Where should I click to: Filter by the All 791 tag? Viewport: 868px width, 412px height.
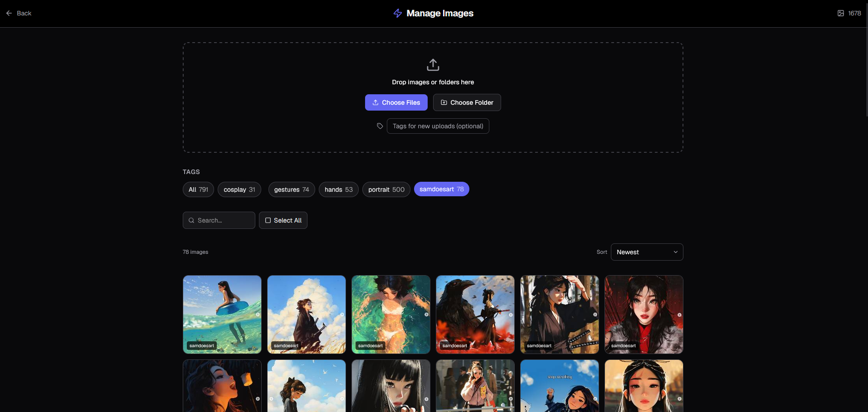click(198, 189)
